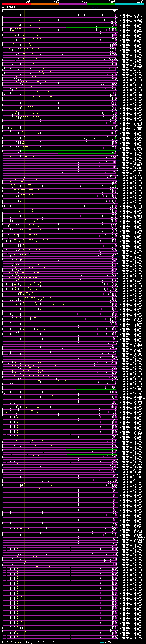Image resolution: width=146 pixels, height=644 pixels.
Task: Select hit label UniRef100_A8RE80
Action: click(131, 467)
